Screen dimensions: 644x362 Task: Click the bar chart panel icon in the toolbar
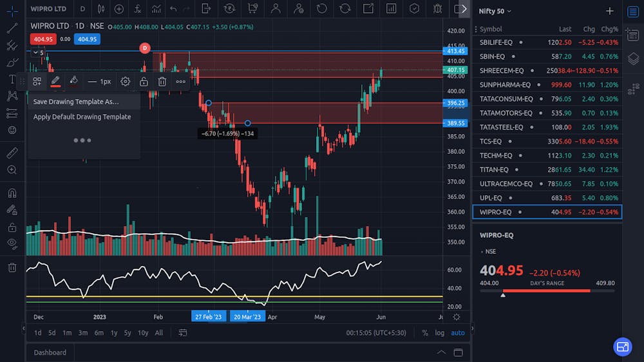click(391, 8)
